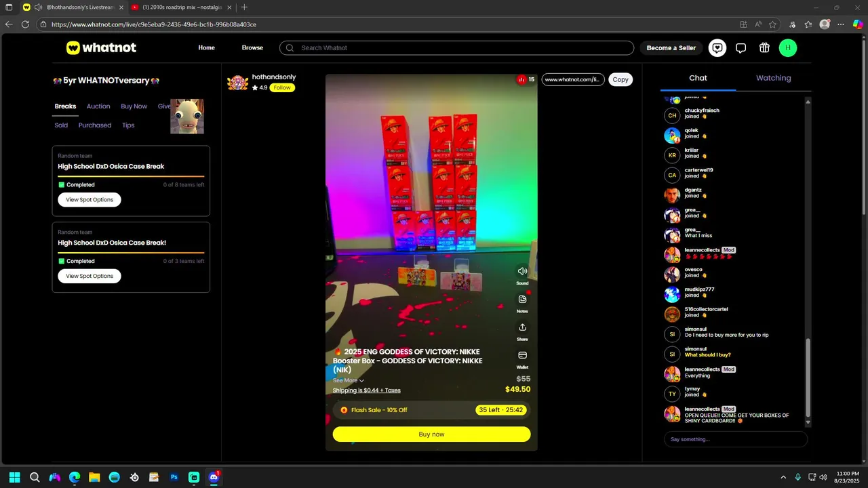868x488 pixels.
Task: Open the messages speech bubble icon
Action: click(x=741, y=47)
